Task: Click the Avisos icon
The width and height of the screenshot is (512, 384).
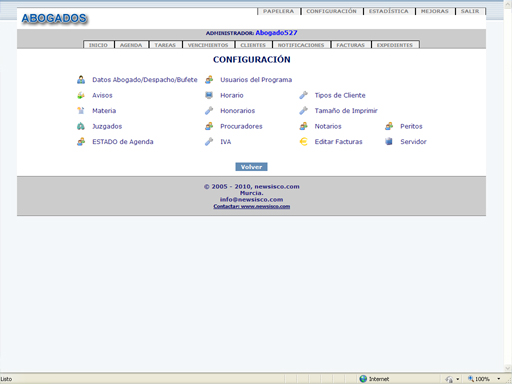Action: (81, 95)
